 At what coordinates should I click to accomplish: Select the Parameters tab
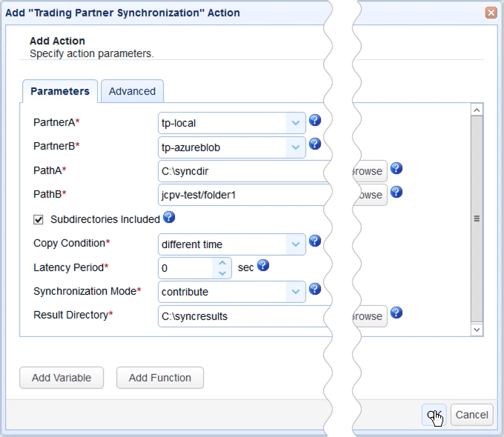[60, 91]
